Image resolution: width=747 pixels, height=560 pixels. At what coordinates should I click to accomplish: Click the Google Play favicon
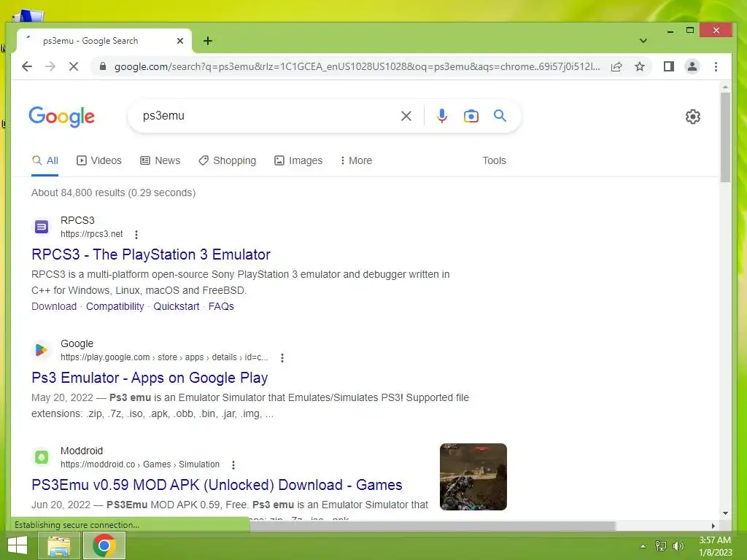[x=42, y=350]
